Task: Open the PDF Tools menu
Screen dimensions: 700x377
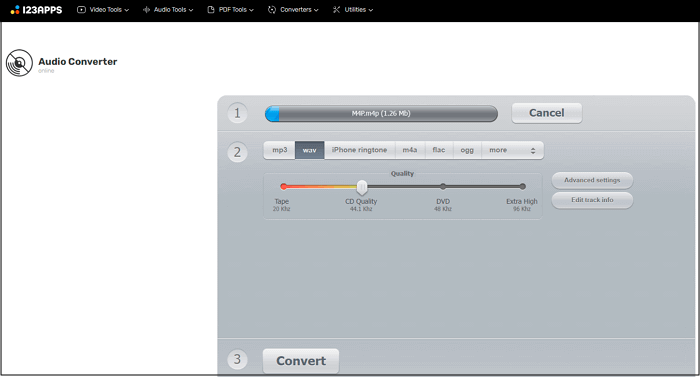Action: pyautogui.click(x=230, y=9)
